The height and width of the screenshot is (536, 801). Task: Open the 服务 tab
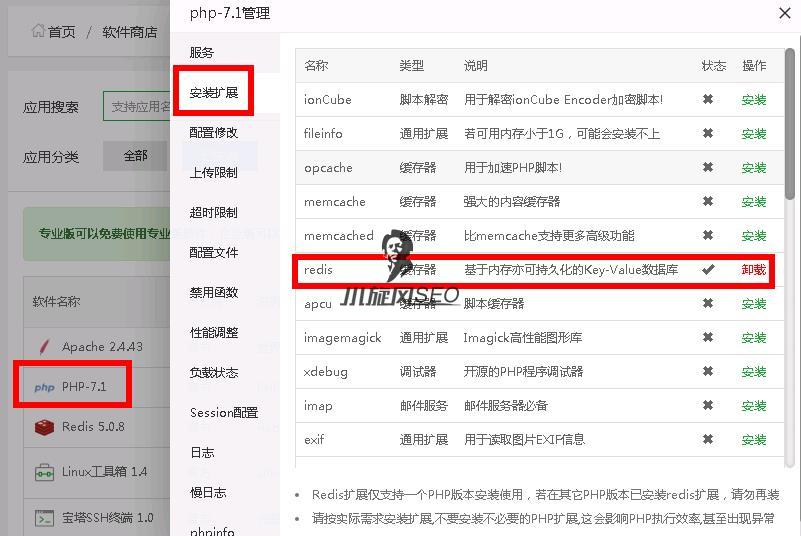coord(202,53)
